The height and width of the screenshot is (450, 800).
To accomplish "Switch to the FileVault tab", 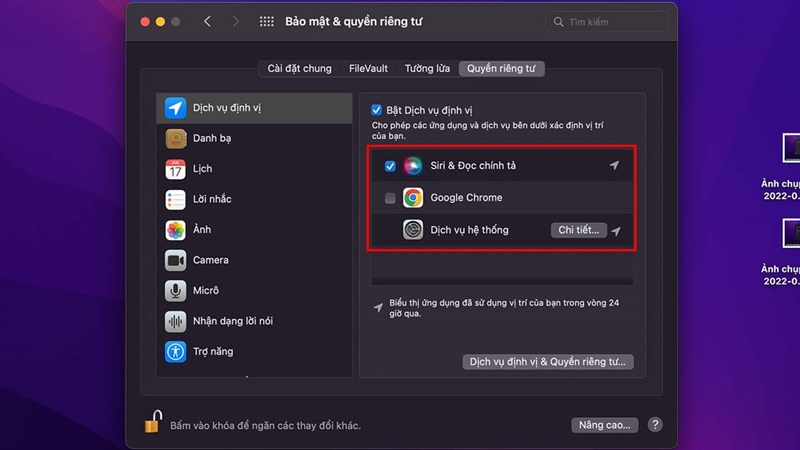I will [368, 68].
